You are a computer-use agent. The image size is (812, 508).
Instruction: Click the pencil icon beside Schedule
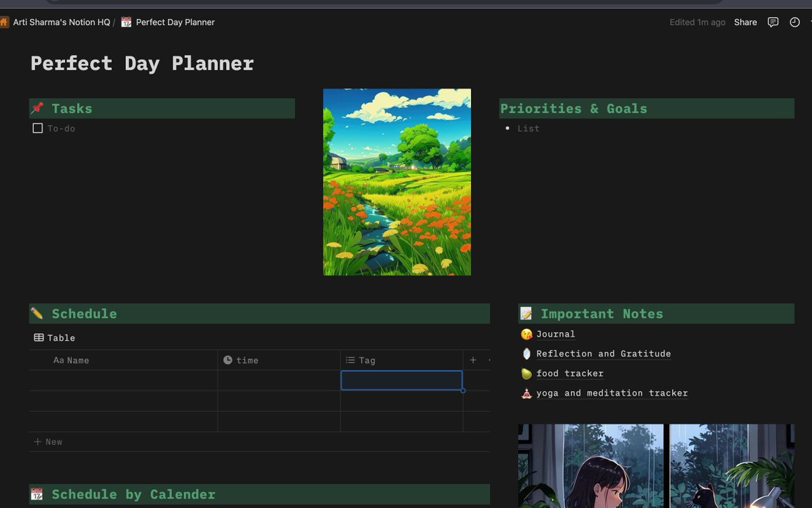tap(37, 314)
